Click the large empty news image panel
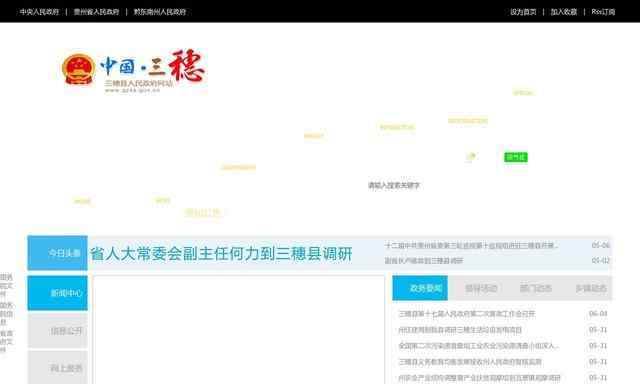The image size is (640, 384). [x=238, y=330]
